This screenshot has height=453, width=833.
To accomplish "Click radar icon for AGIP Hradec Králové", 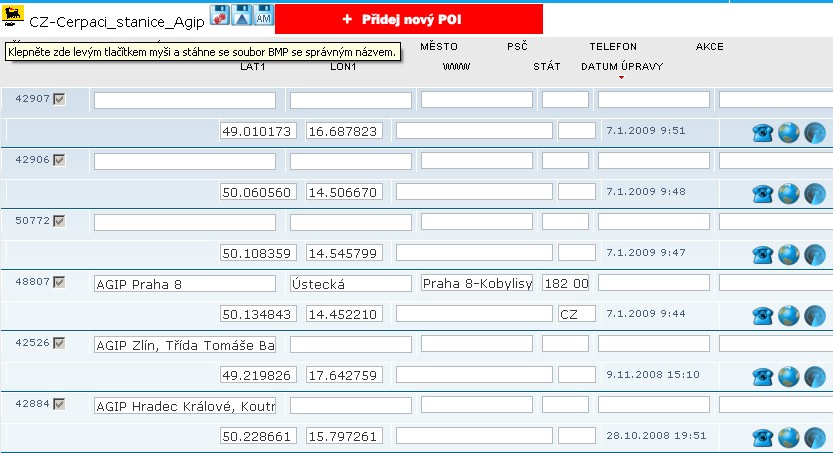I will 814,438.
